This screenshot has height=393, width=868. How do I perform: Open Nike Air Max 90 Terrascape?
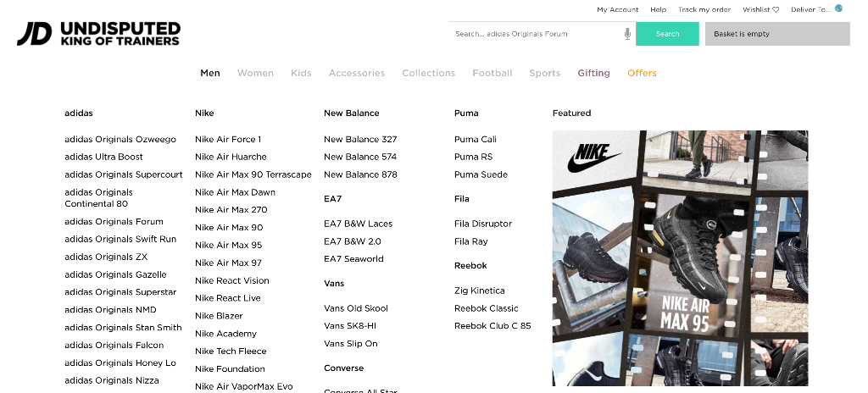253,175
